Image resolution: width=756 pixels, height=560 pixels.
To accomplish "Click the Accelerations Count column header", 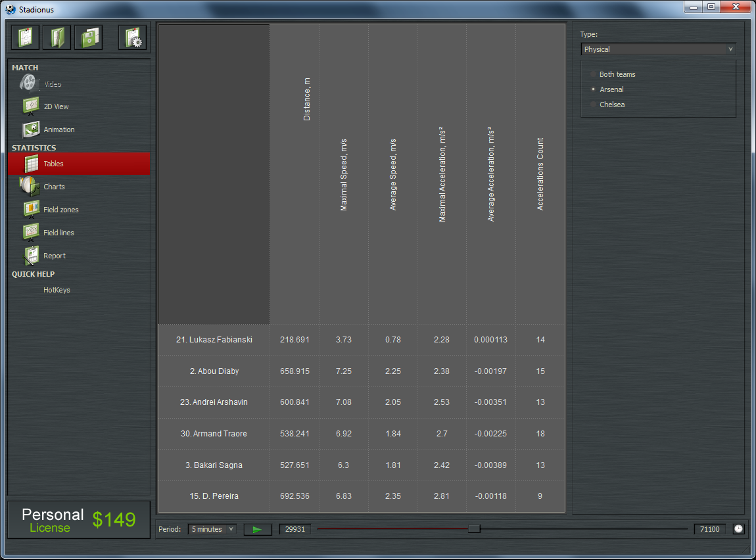I will click(x=540, y=174).
